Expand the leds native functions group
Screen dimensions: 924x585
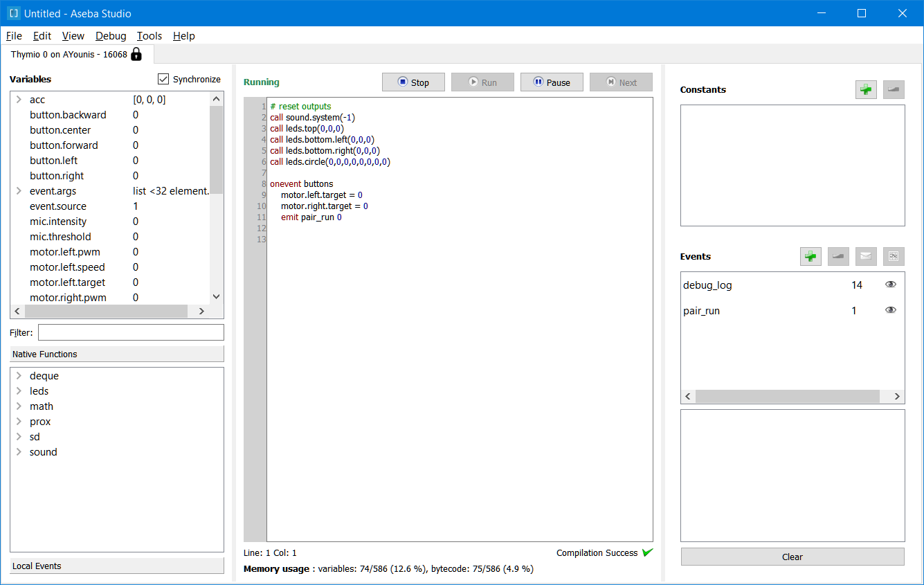19,390
